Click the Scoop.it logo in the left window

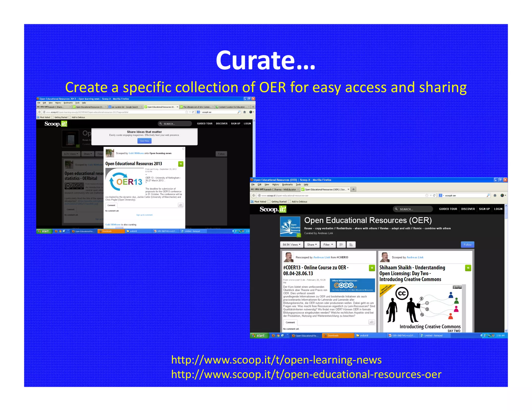(56, 124)
